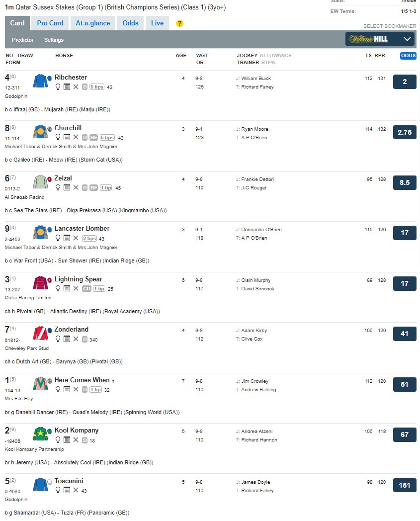Open the notes list icon for Churchill
This screenshot has width=420, height=521.
click(67, 137)
